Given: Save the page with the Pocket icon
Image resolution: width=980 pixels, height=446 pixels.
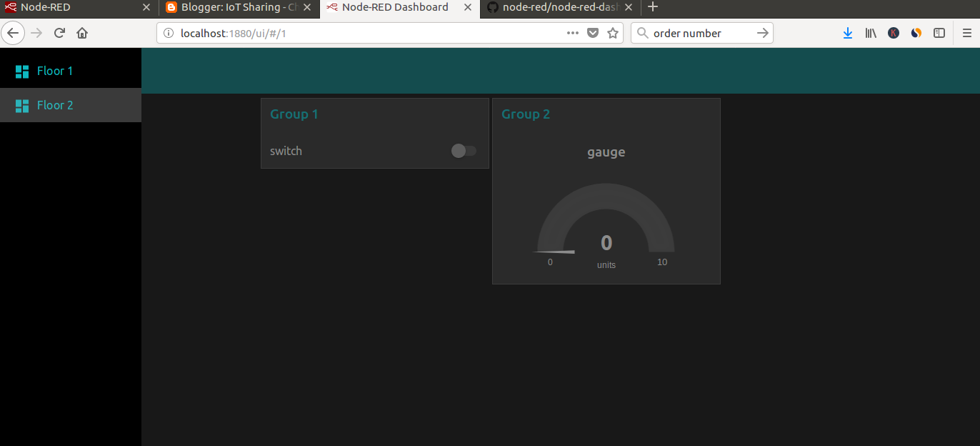Looking at the screenshot, I should tap(593, 33).
